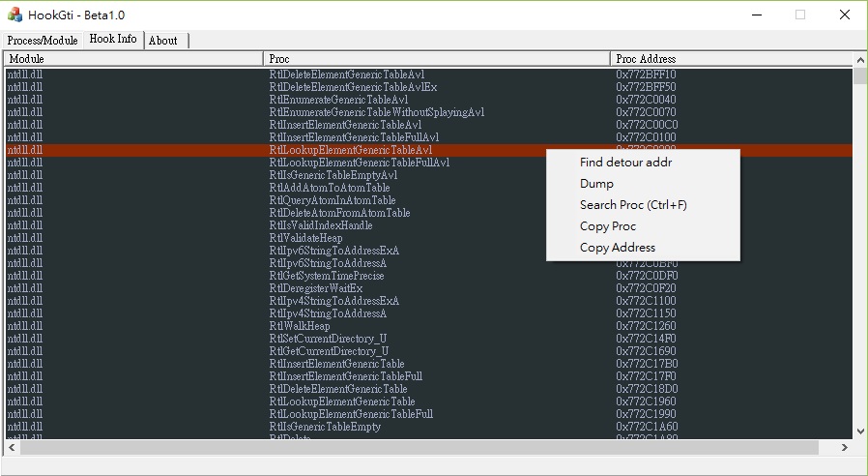Click the HookGti app icon in title bar
868x476 pixels.
(x=14, y=15)
